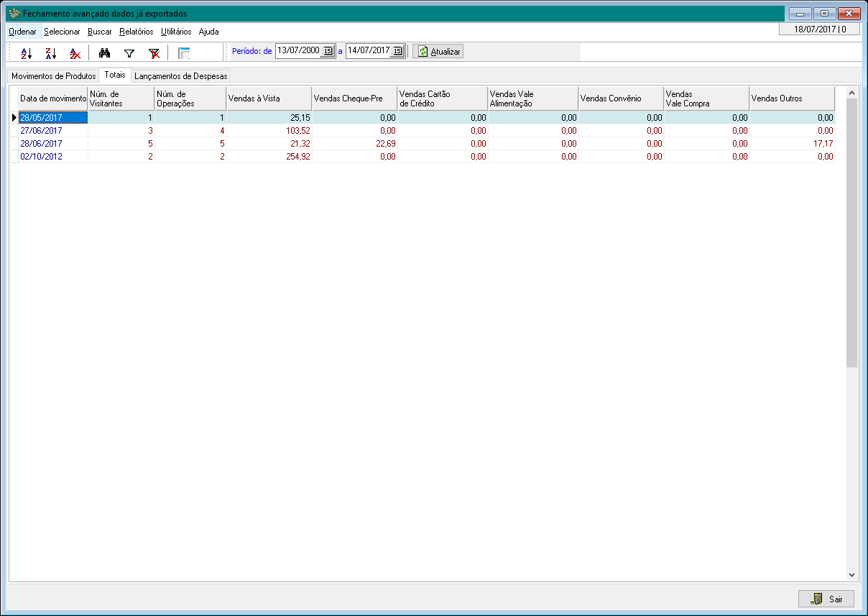
Task: Open the Buscar menu
Action: coord(100,32)
